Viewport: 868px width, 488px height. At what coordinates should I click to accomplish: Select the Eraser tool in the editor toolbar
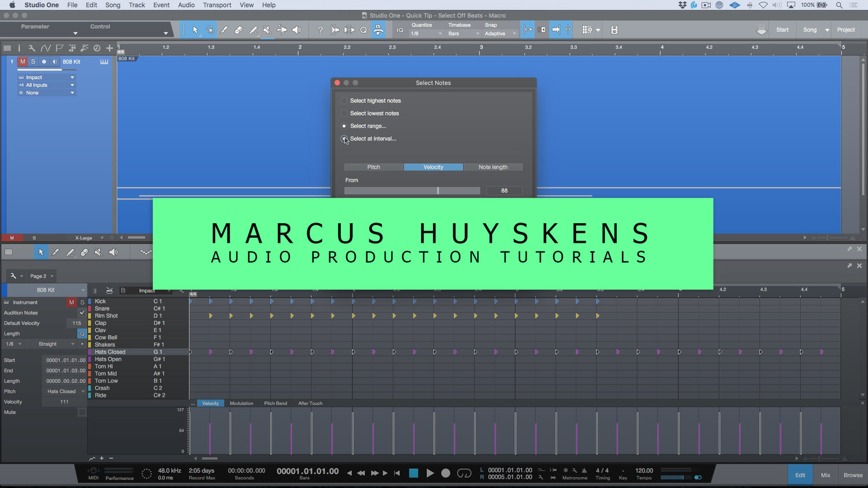(84, 252)
